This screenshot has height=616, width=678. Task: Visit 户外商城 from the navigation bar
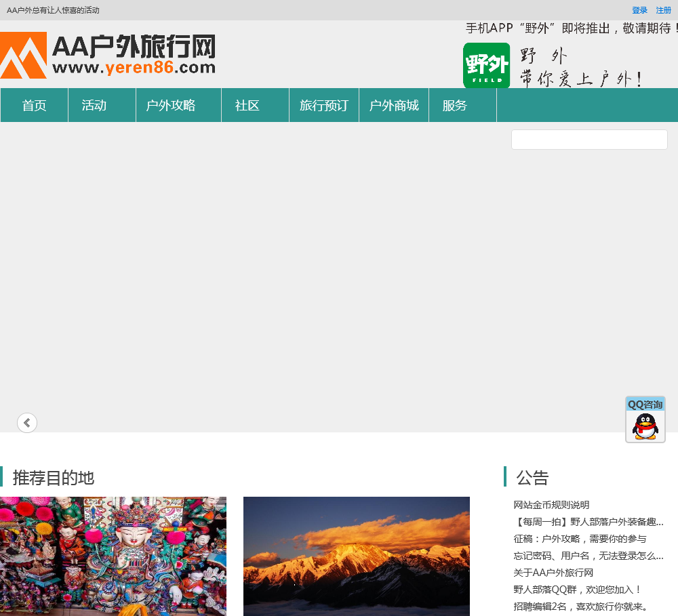pyautogui.click(x=394, y=105)
